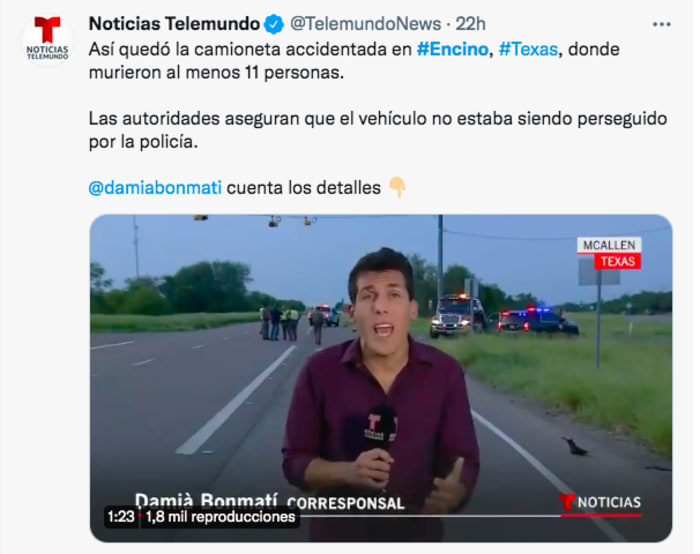The height and width of the screenshot is (554, 700).
Task: Open the three-dot more options menu
Action: 661,25
